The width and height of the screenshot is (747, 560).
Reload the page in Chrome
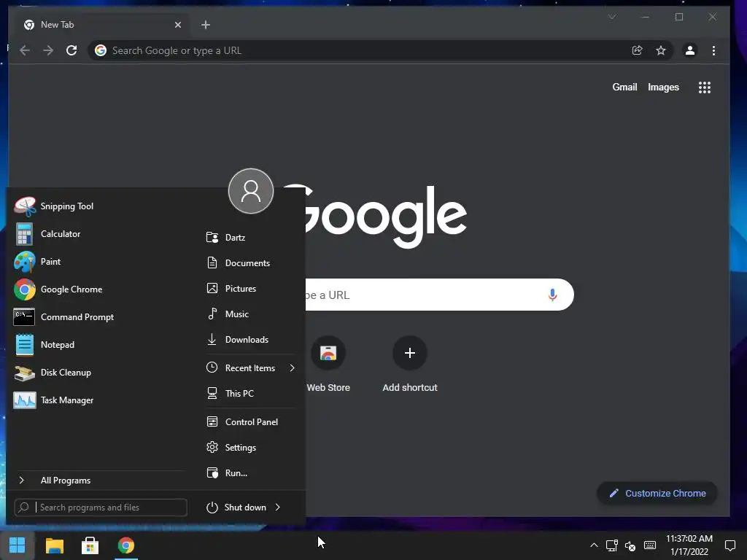point(71,50)
